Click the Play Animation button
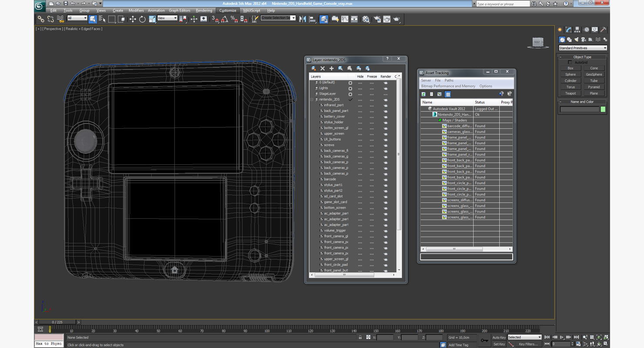This screenshot has width=644, height=348. tap(562, 337)
